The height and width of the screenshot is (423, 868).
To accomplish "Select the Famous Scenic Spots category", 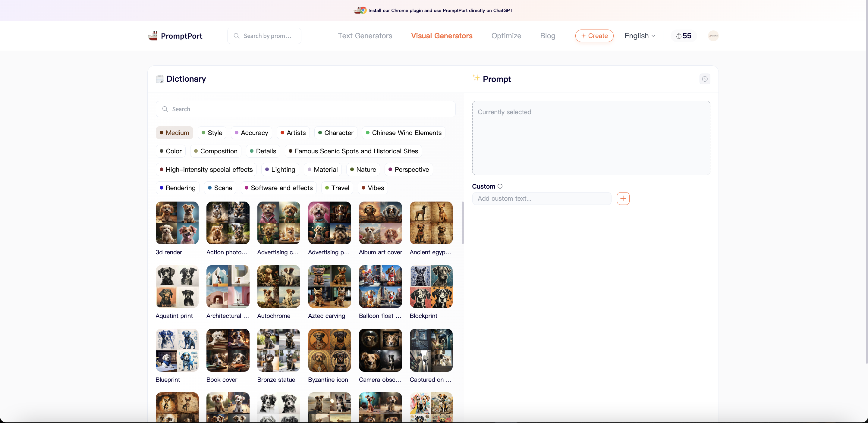I will coord(353,151).
